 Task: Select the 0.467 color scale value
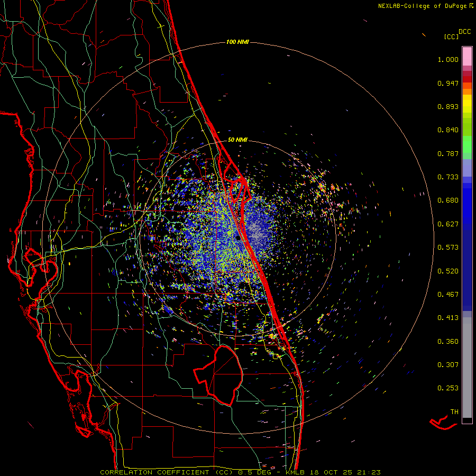(x=448, y=295)
